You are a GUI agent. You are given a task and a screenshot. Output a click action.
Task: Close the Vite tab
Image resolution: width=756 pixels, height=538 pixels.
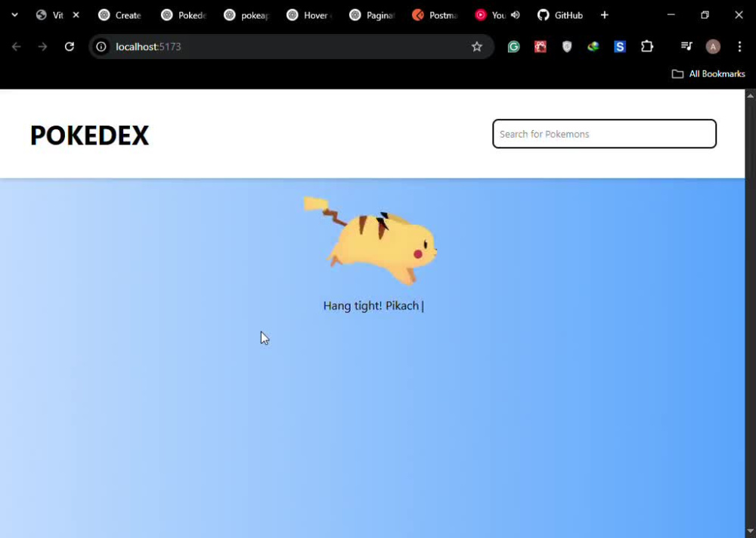click(x=76, y=15)
